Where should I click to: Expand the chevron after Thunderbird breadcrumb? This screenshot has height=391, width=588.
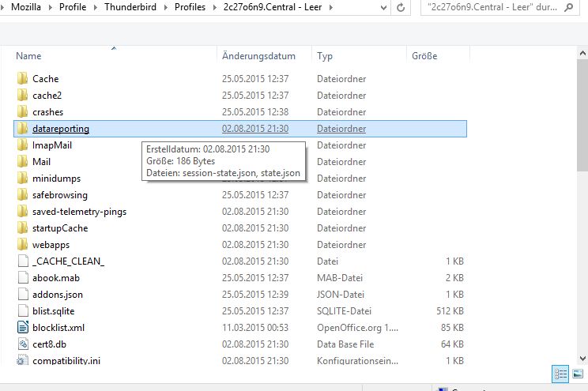coord(165,7)
